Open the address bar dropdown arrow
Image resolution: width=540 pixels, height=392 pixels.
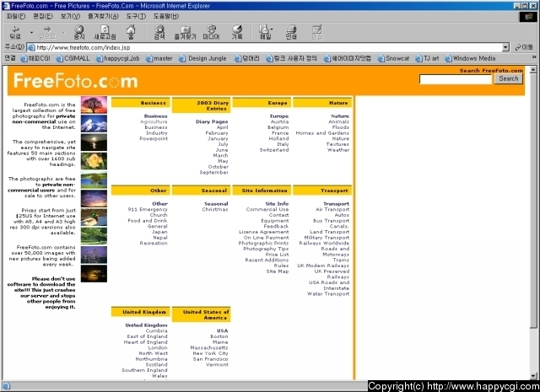[505, 47]
